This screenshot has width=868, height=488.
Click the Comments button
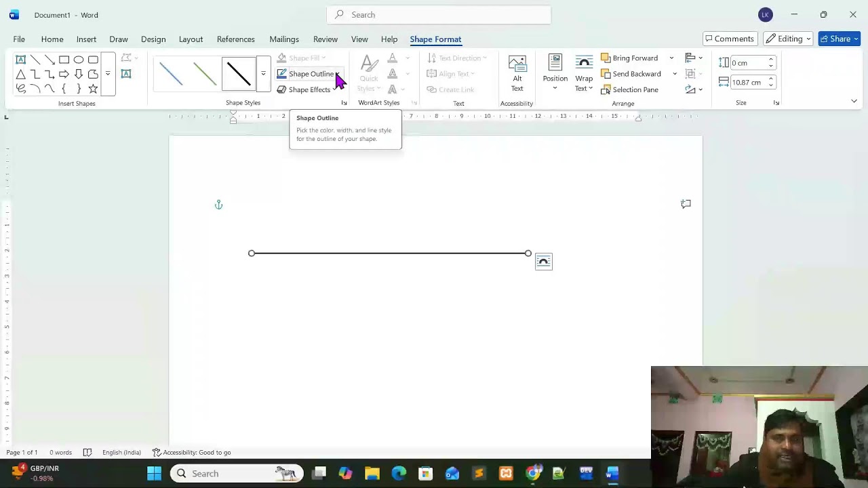730,39
